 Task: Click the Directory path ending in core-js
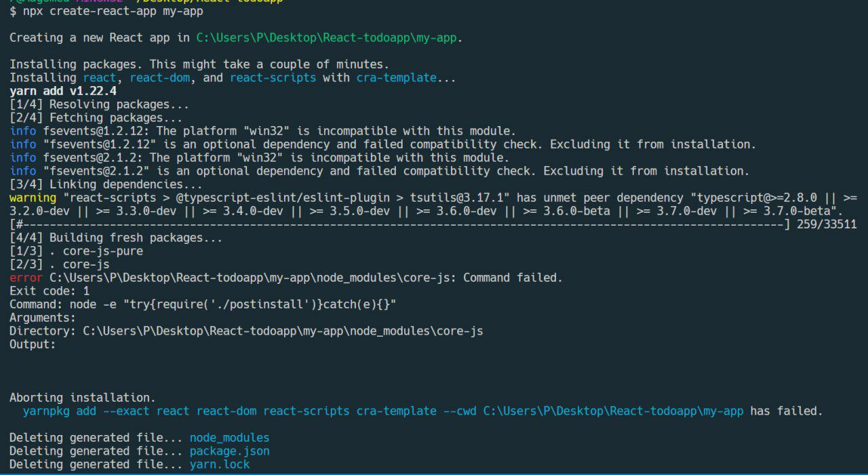(283, 331)
